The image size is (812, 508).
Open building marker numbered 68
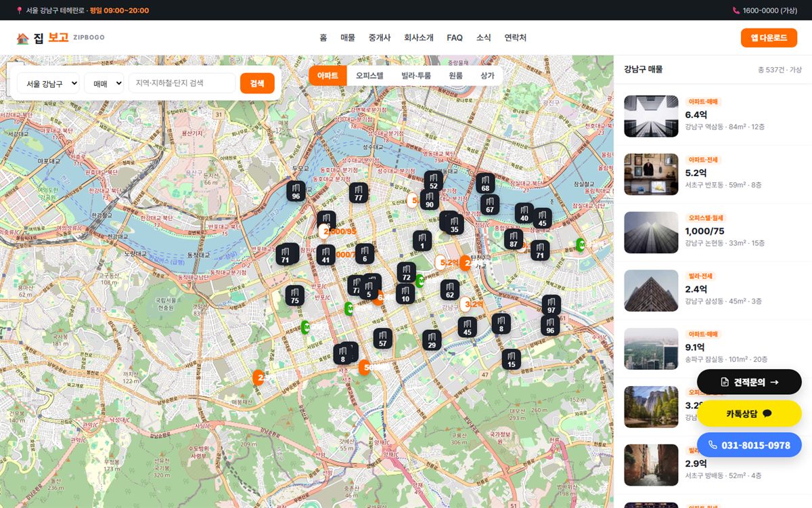(485, 184)
